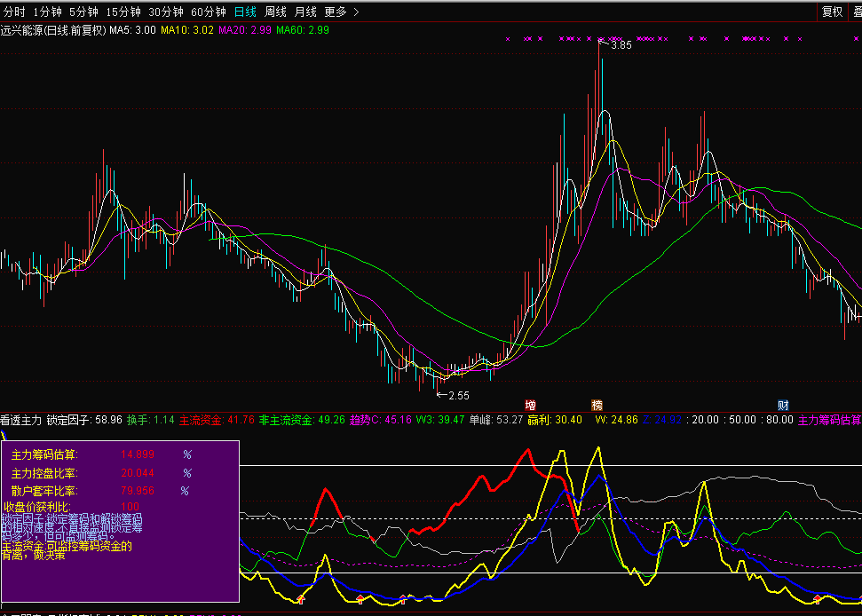Select the MA10: 3.02 indicator label

click(187, 30)
